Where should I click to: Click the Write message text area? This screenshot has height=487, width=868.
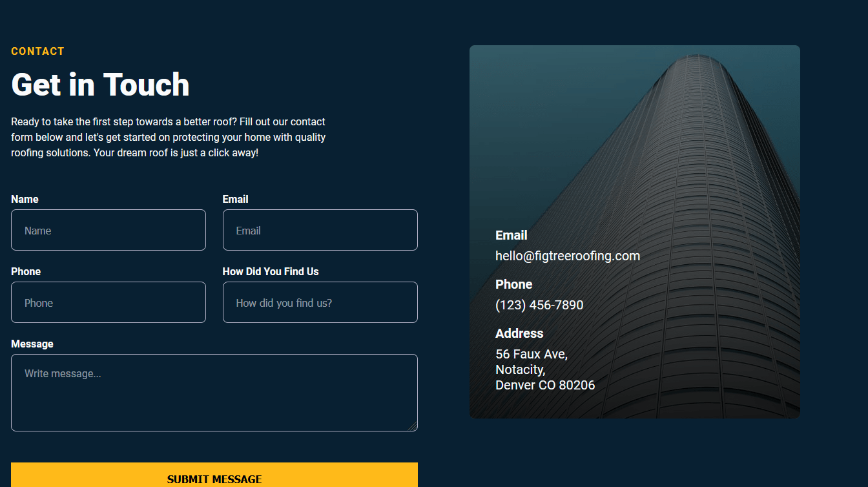click(x=214, y=393)
